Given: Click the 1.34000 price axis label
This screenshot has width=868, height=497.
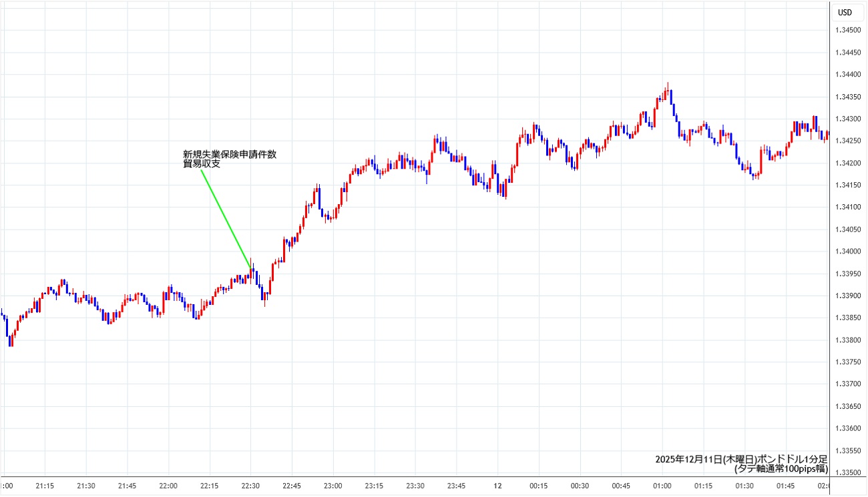Looking at the screenshot, I should (848, 252).
